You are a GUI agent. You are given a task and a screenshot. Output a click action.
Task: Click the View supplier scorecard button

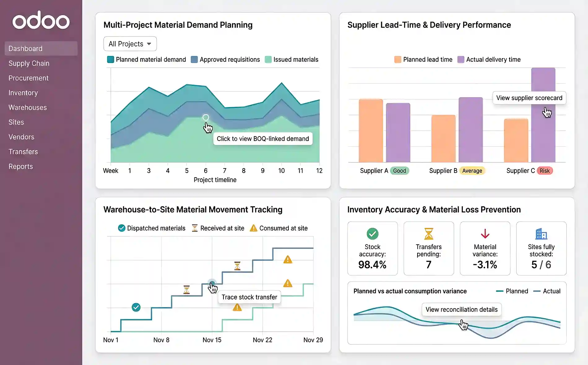529,98
